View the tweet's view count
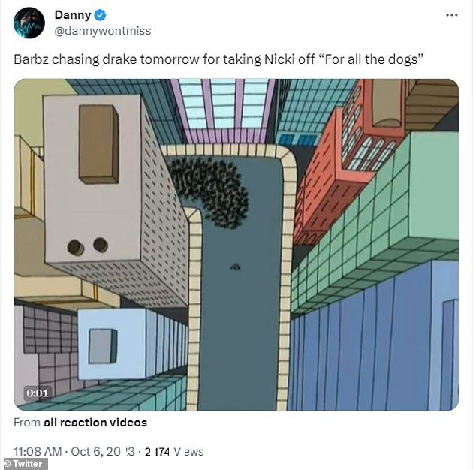 click(174, 451)
